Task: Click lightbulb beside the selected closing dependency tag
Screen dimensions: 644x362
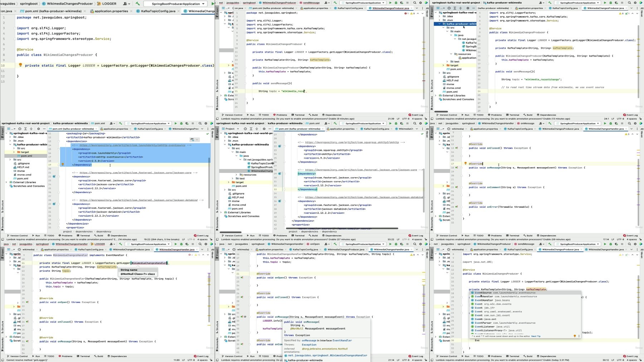Action: (x=63, y=165)
